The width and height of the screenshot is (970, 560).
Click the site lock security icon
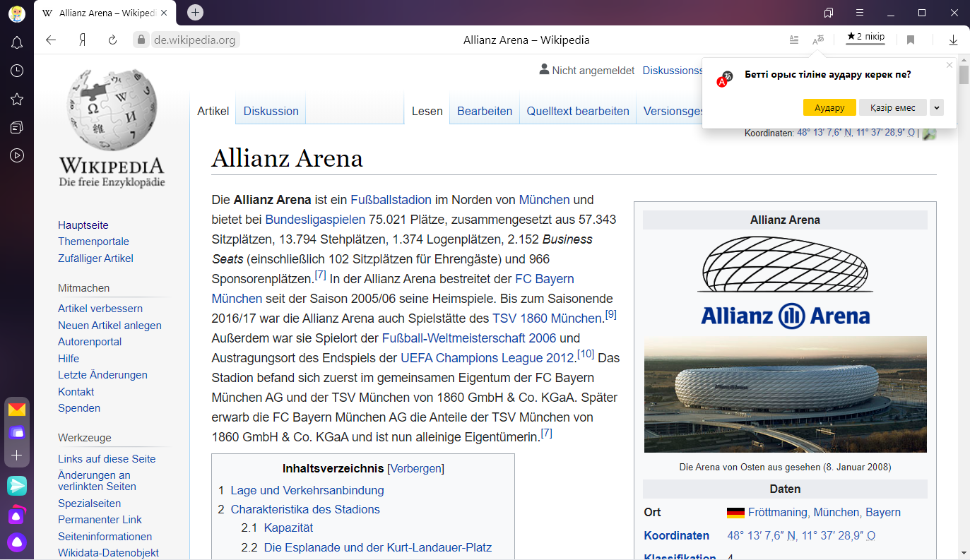click(141, 40)
